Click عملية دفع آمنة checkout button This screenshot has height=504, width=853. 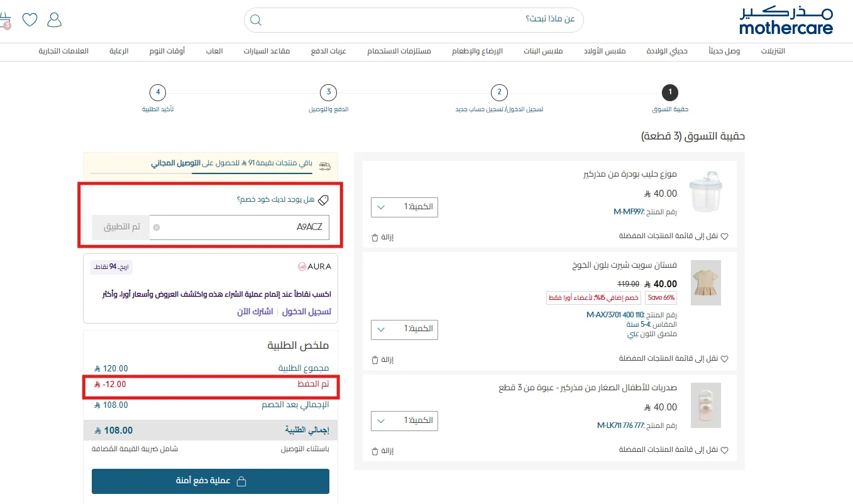[x=211, y=481]
